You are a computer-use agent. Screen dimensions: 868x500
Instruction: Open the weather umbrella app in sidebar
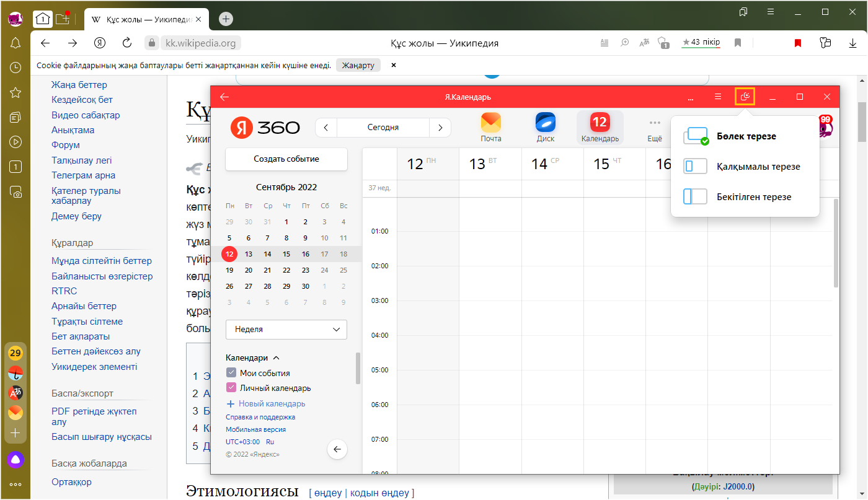coord(15,374)
